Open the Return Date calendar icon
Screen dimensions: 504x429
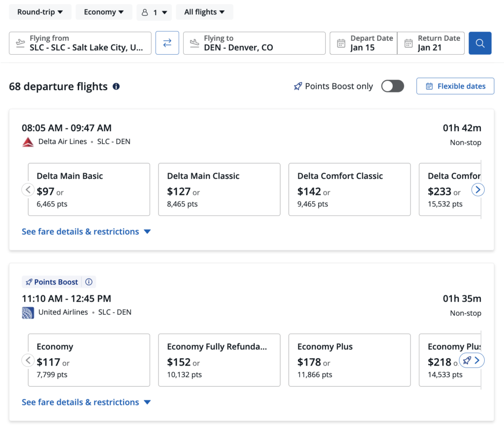click(408, 43)
